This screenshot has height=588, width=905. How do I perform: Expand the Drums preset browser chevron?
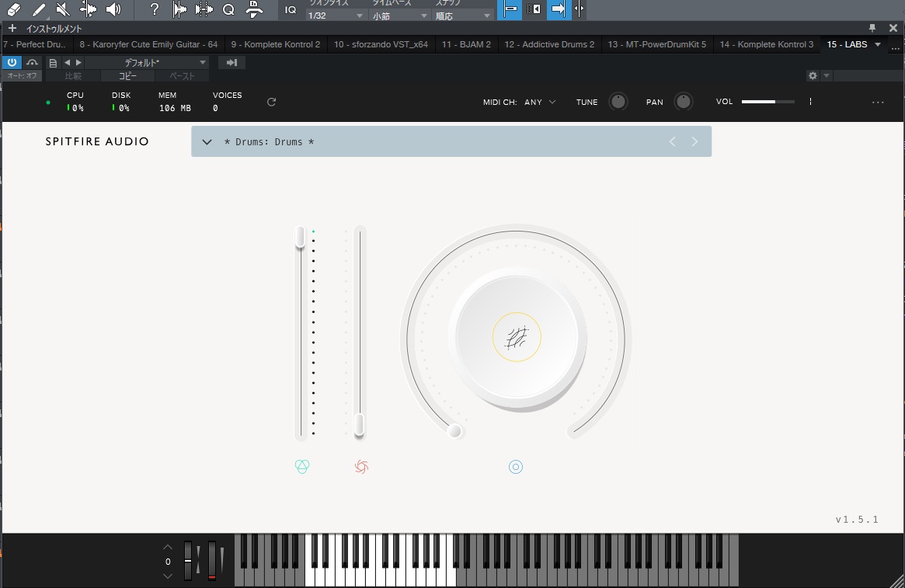tap(207, 142)
